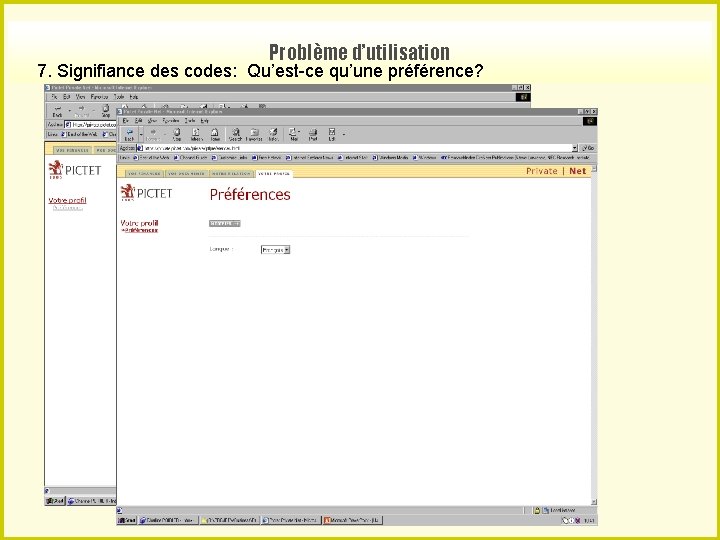Click Print icon in front browser toolbar
720x540 pixels.
pos(313,134)
